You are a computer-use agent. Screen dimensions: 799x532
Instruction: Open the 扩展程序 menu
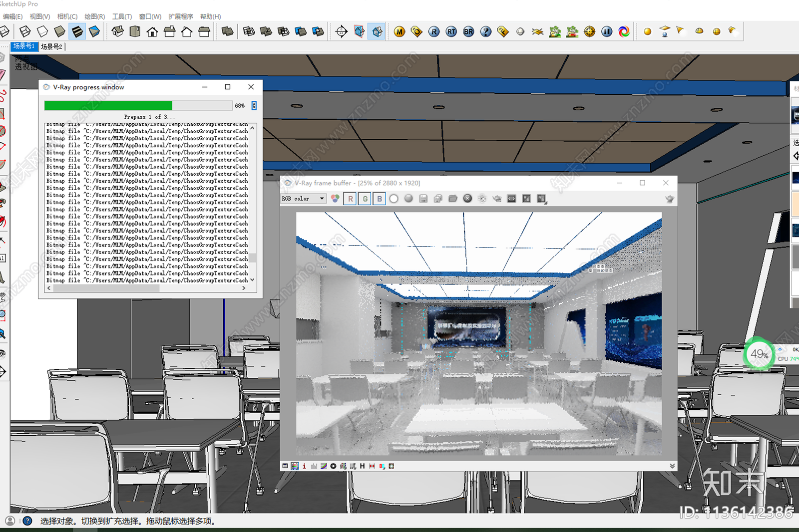click(x=181, y=16)
